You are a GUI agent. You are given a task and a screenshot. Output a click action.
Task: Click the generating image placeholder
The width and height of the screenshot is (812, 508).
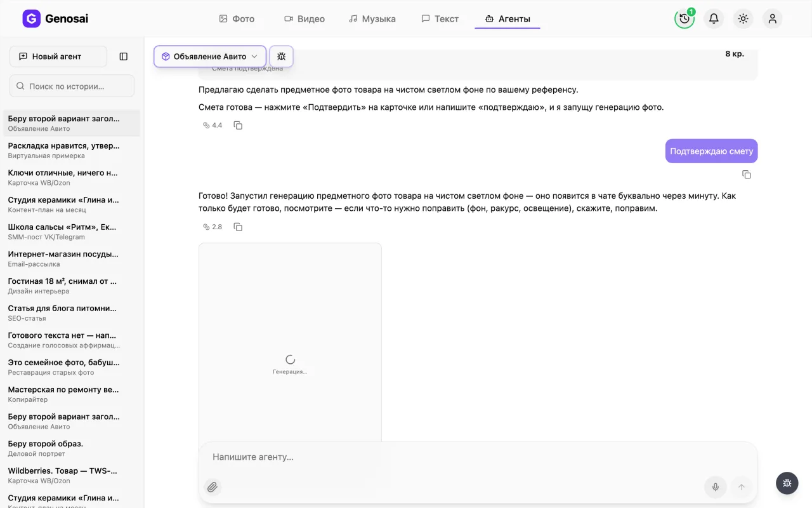(290, 343)
